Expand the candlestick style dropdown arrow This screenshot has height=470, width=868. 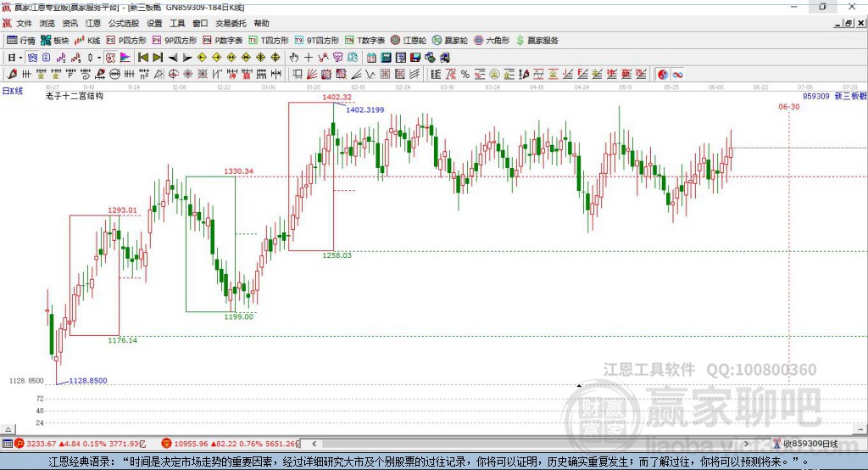pos(99,58)
